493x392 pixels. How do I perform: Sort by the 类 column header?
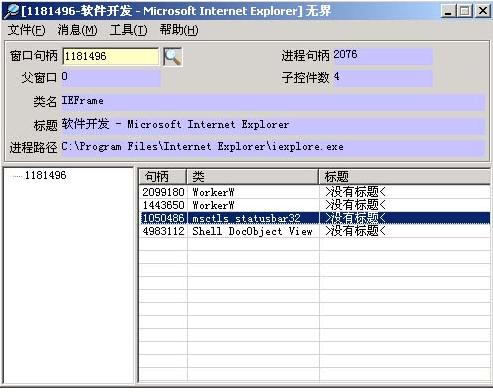[252, 176]
